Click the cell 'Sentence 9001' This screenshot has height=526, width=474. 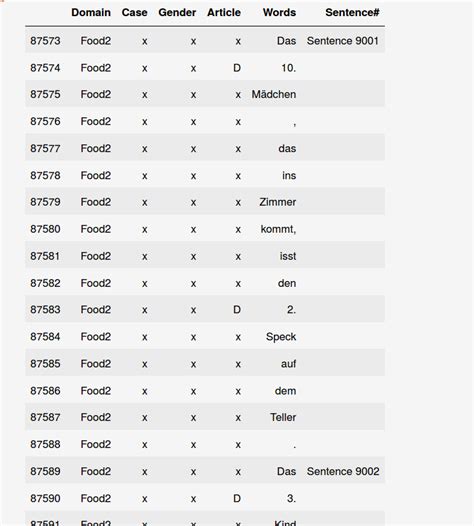[x=343, y=41]
